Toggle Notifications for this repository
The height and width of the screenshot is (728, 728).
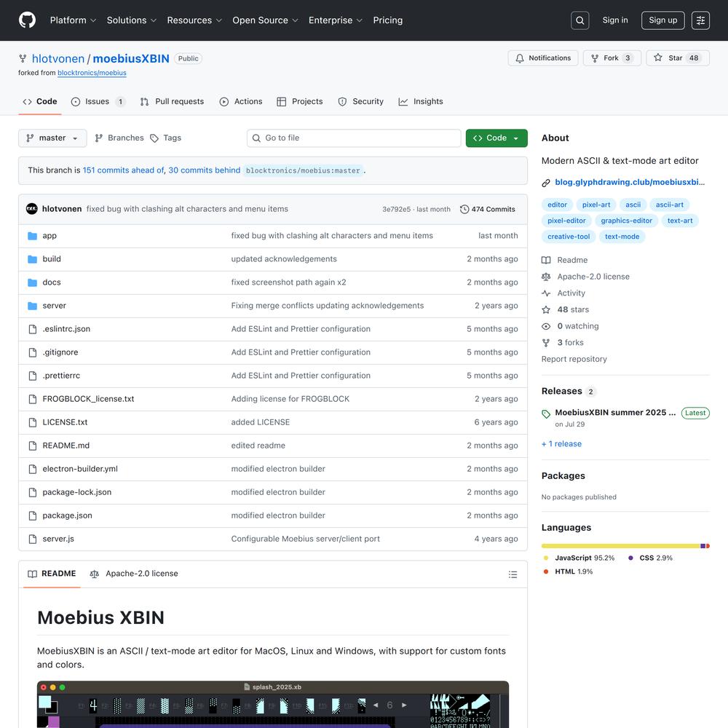543,58
